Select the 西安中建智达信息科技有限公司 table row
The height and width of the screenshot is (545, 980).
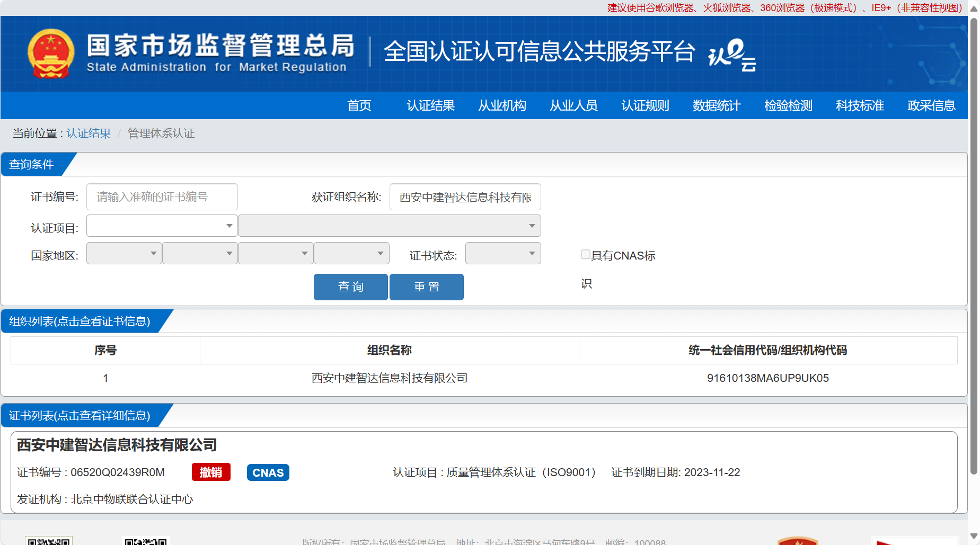coord(484,378)
